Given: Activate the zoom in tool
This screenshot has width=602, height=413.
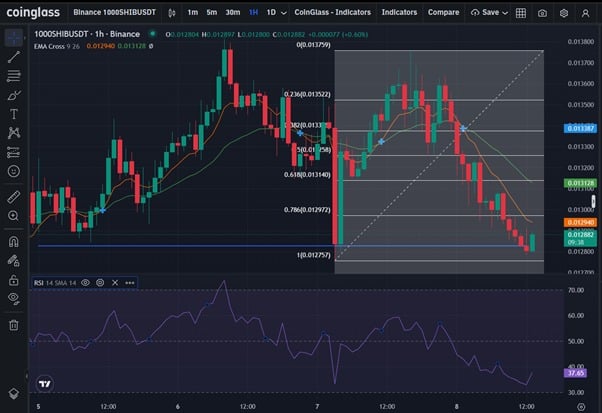Looking at the screenshot, I should coord(14,216).
